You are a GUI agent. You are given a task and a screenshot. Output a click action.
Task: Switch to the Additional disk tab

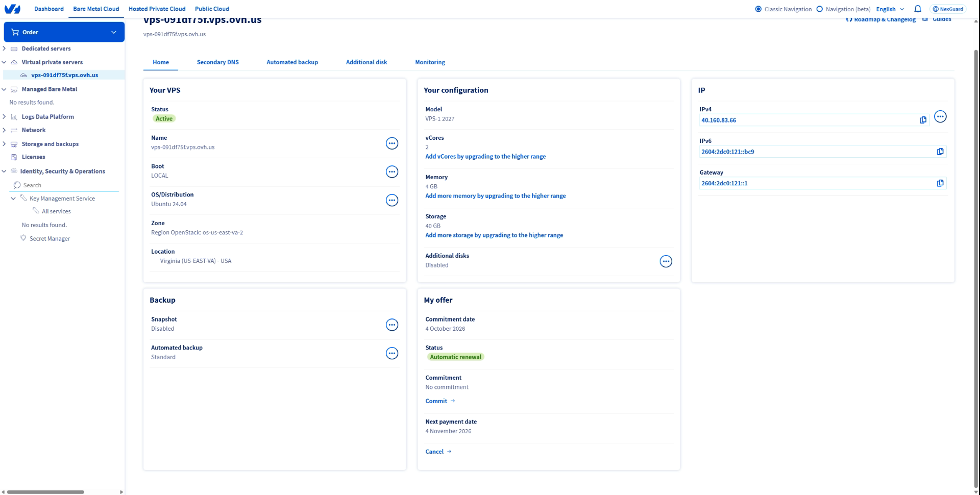[x=366, y=62]
